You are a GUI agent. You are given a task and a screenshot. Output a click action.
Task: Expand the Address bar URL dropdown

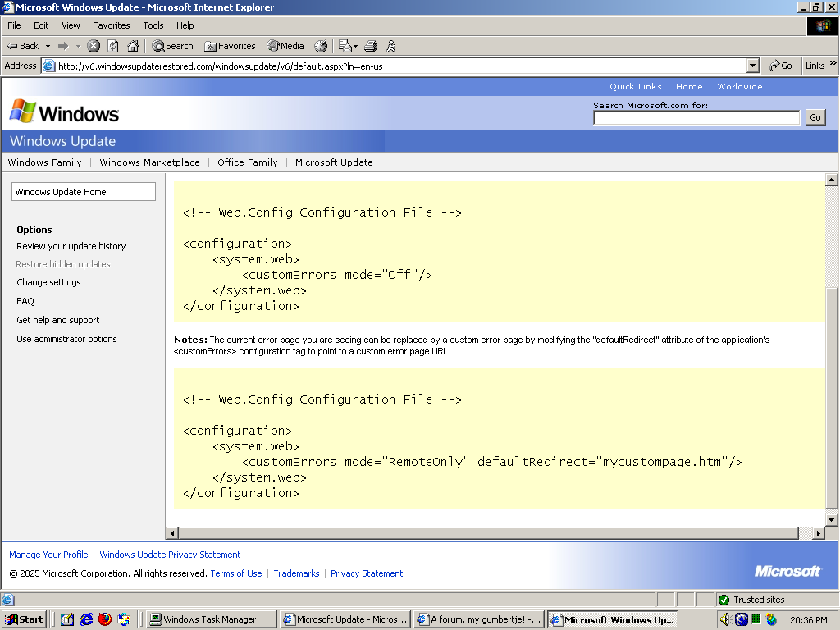coord(753,66)
